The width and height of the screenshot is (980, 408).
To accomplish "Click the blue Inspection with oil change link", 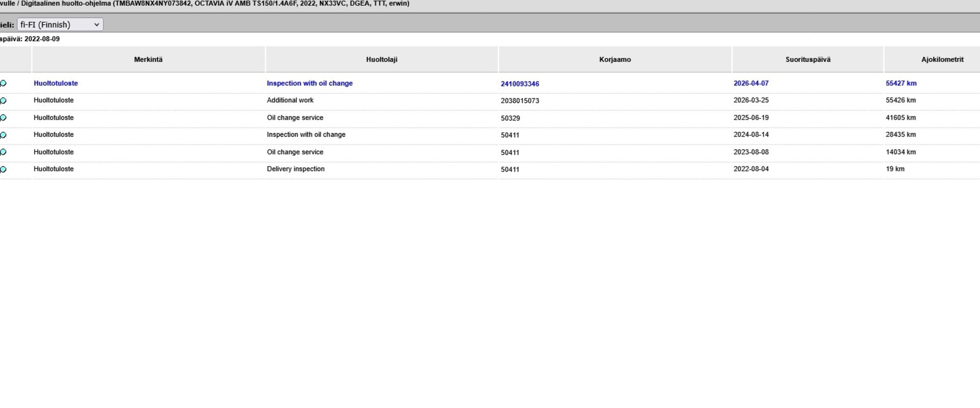I will [x=309, y=83].
